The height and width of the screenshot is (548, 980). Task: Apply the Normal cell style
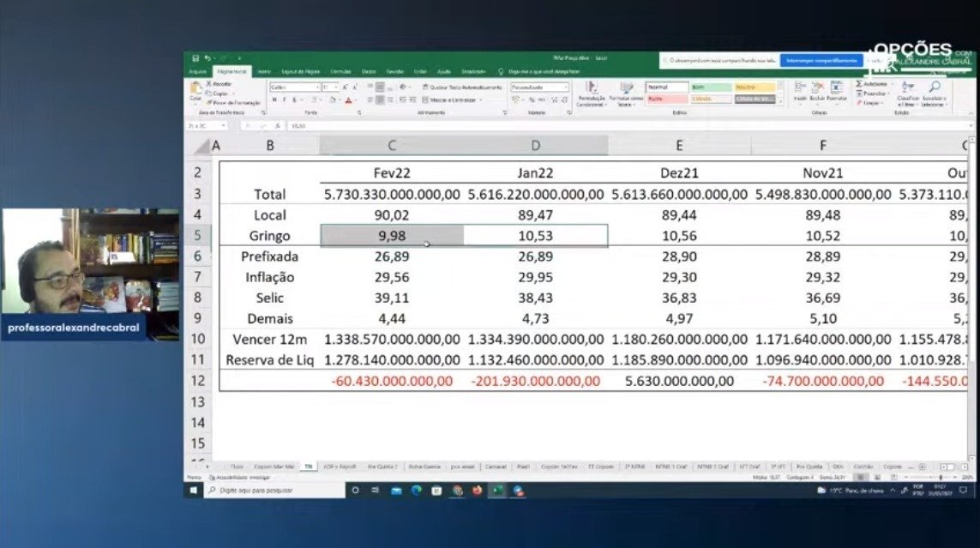pyautogui.click(x=667, y=87)
